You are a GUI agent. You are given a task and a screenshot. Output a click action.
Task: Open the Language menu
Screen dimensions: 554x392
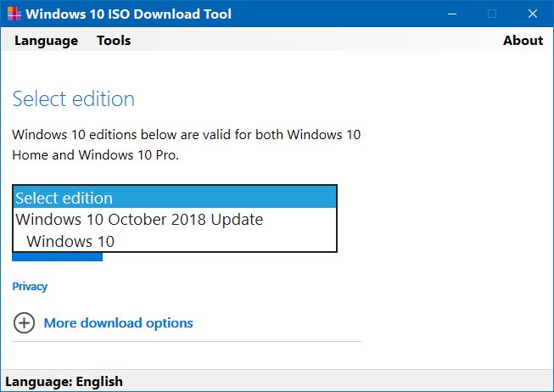point(46,40)
